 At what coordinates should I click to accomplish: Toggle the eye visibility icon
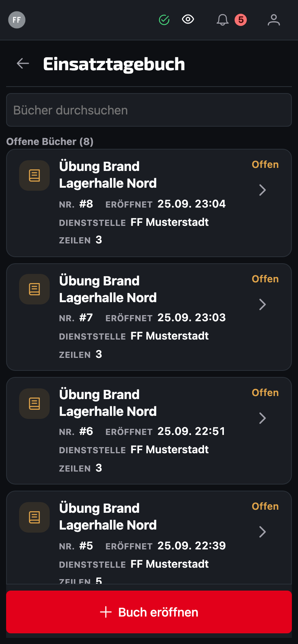click(x=188, y=19)
